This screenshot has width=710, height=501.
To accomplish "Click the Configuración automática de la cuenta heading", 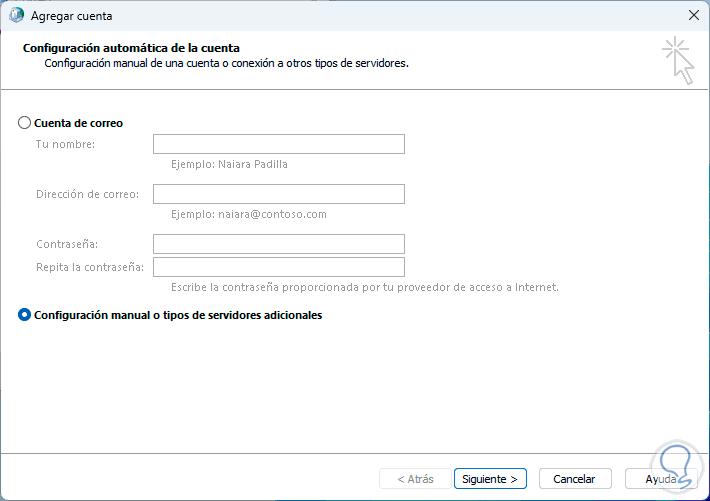I will pos(130,48).
